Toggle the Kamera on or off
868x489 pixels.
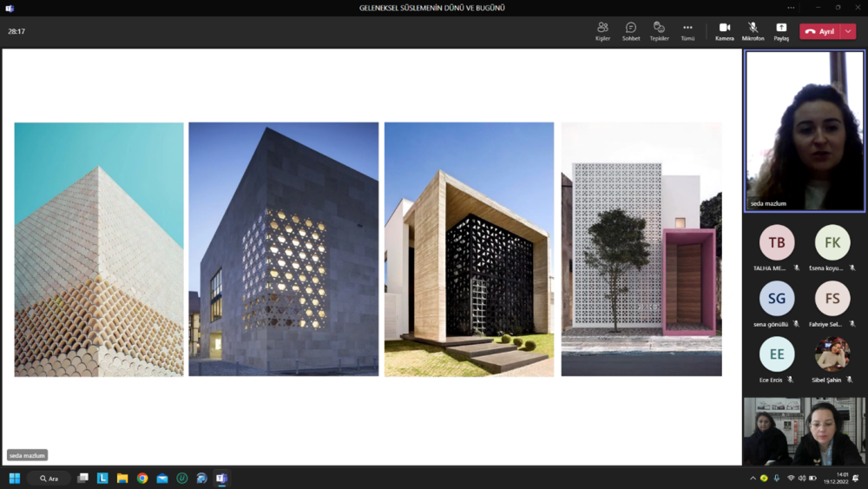724,31
